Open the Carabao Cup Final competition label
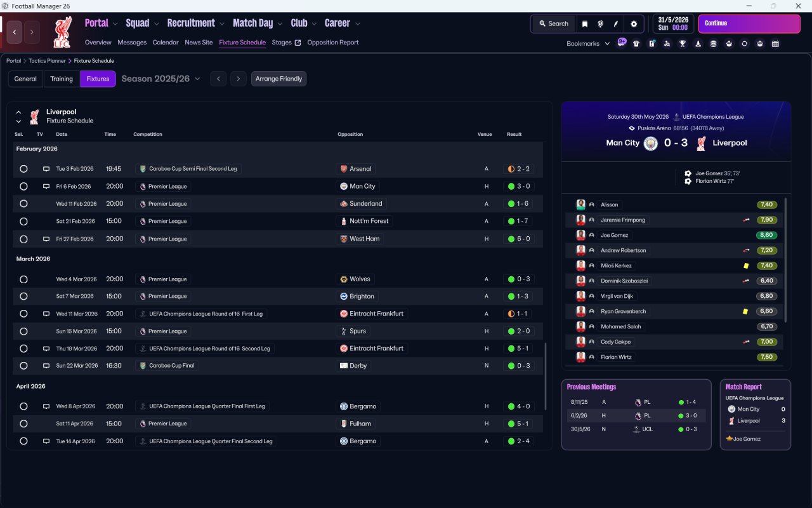812x508 pixels. coord(167,366)
